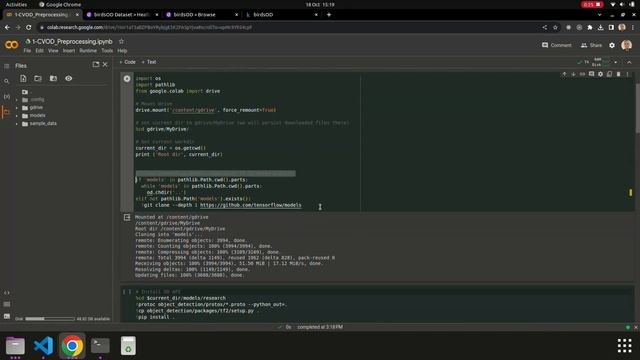Screen dimensions: 640x360
Task: Copy link to cell icon
Action: (x=582, y=74)
